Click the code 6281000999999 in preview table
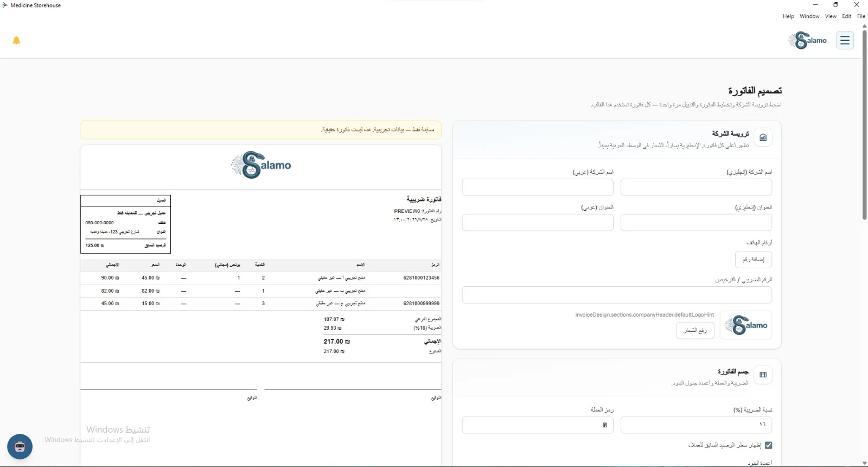 422,304
